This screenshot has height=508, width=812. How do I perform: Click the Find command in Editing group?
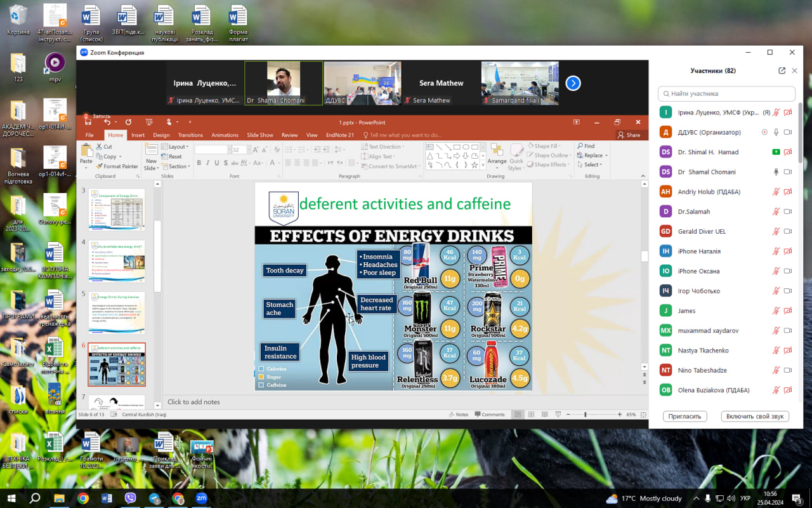pos(586,146)
